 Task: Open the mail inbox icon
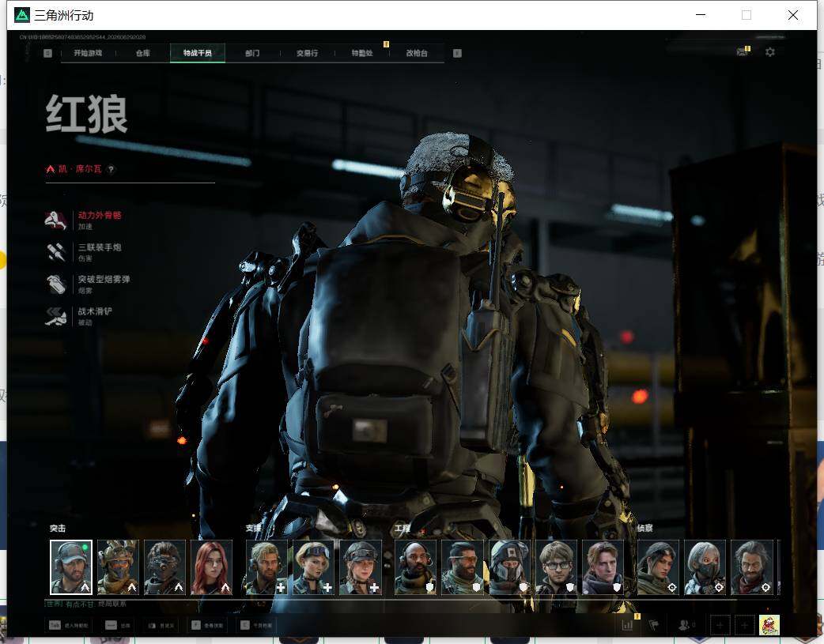pos(743,51)
